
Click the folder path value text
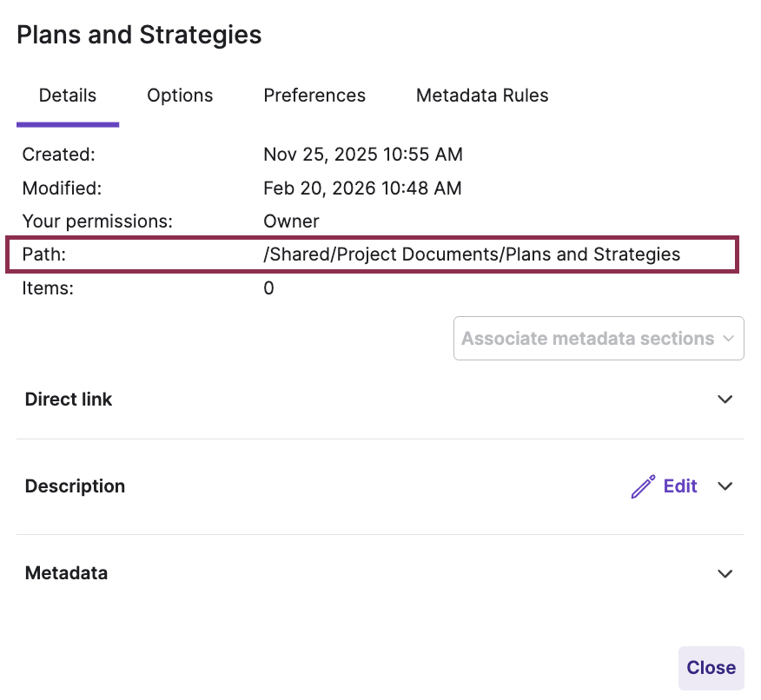472,254
